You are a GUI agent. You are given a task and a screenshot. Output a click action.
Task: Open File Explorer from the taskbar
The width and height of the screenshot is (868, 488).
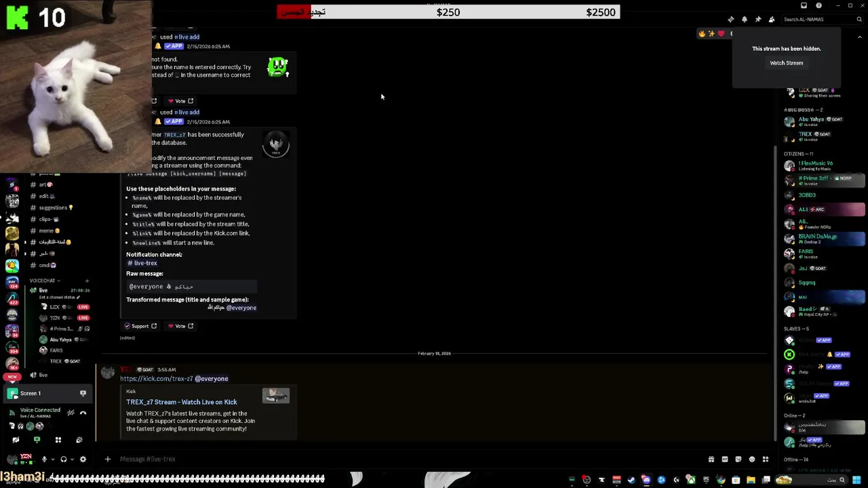pyautogui.click(x=751, y=480)
